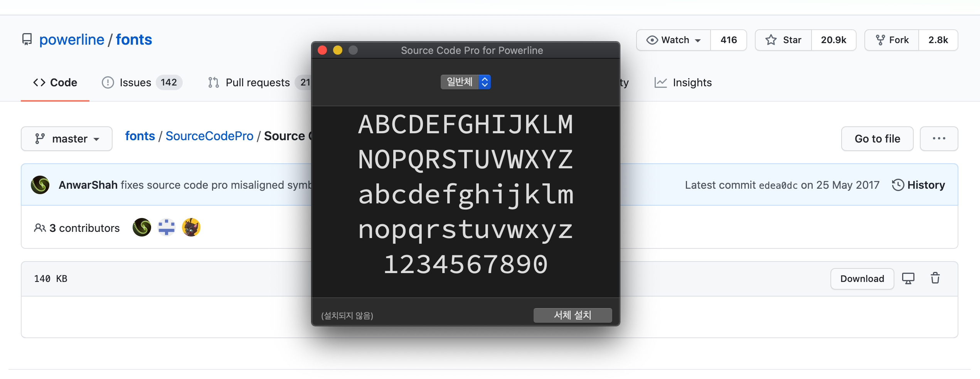
Task: Click the Star icon button
Action: (x=783, y=40)
